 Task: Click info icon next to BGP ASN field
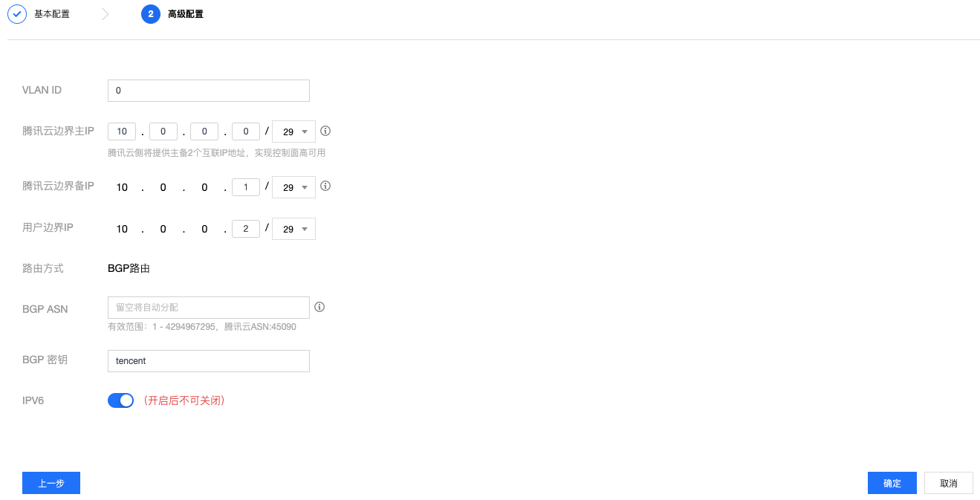320,307
